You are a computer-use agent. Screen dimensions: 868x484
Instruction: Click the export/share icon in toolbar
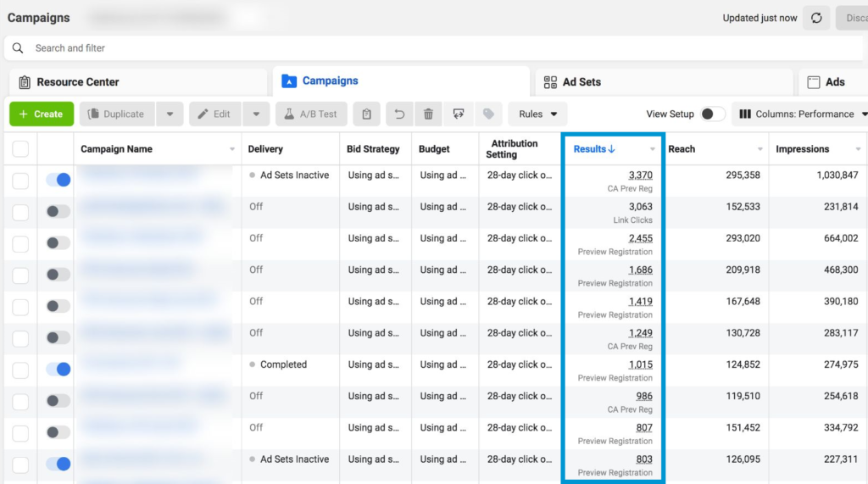coord(459,114)
